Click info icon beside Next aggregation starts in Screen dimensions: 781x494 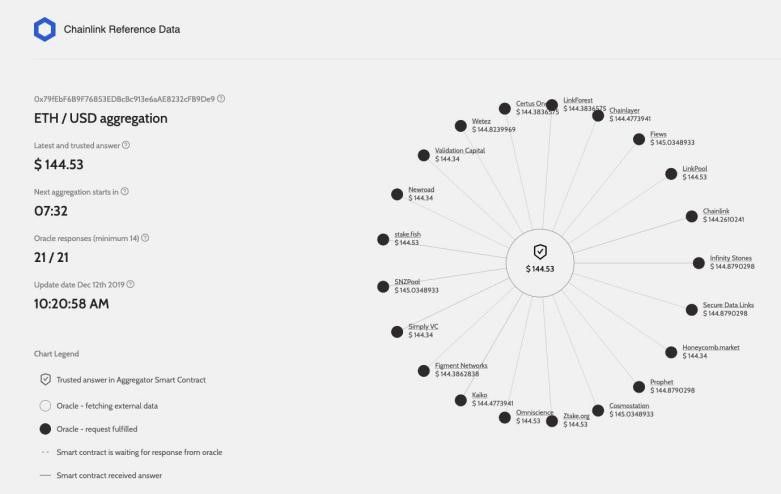click(125, 191)
